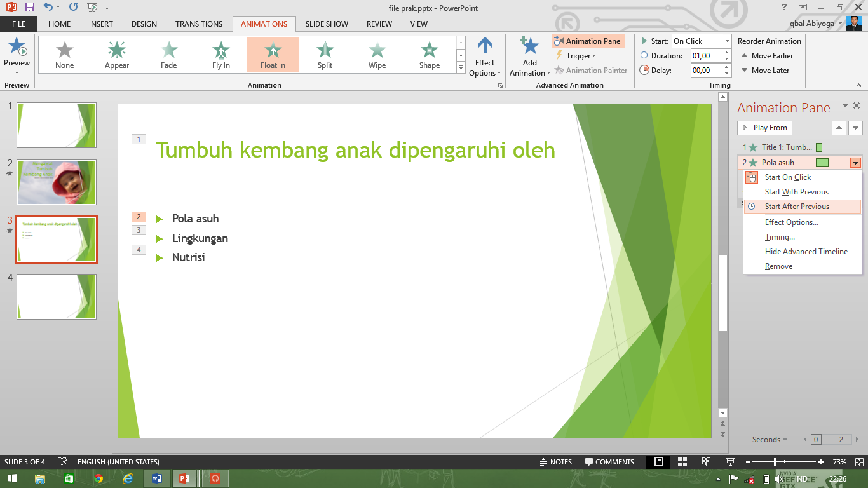
Task: Apply the Shape animation effect
Action: click(430, 55)
